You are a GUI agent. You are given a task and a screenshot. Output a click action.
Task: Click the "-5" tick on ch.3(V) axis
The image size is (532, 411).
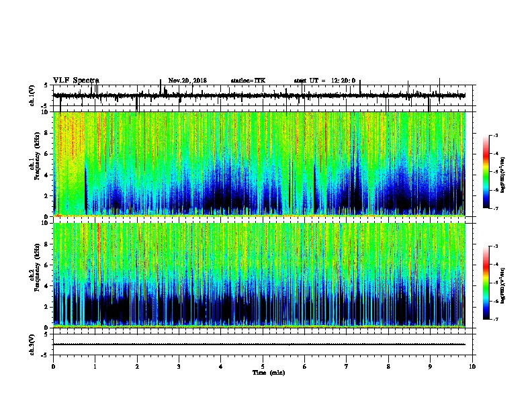(45, 355)
